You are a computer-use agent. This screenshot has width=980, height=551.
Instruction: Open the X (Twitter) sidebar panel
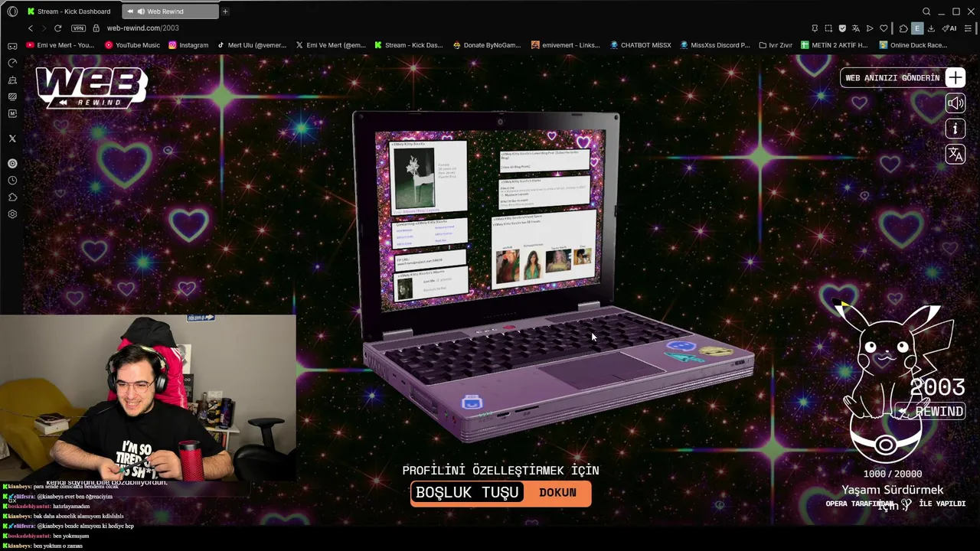[12, 139]
